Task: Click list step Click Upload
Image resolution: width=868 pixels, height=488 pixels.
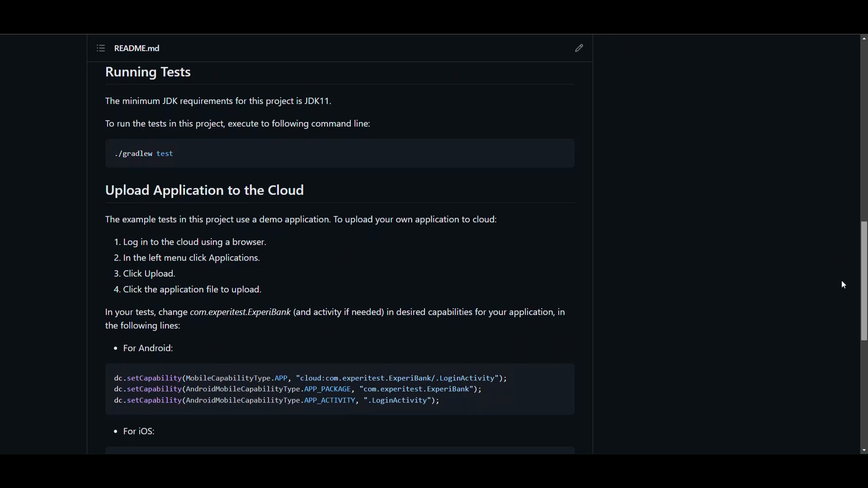Action: point(149,274)
